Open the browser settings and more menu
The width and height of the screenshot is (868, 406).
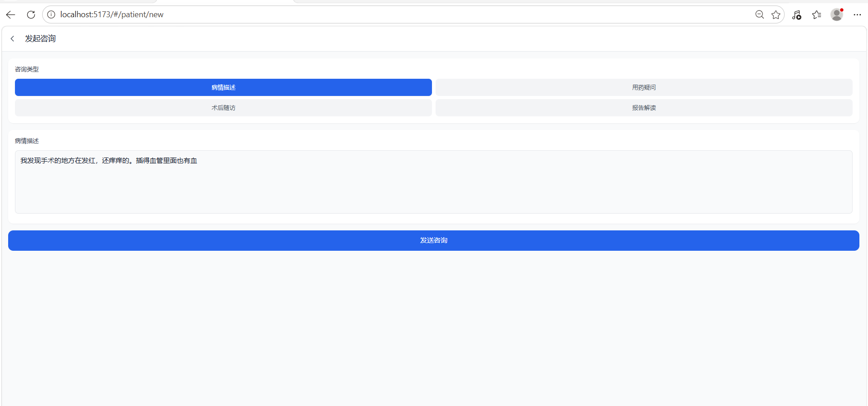(x=857, y=14)
